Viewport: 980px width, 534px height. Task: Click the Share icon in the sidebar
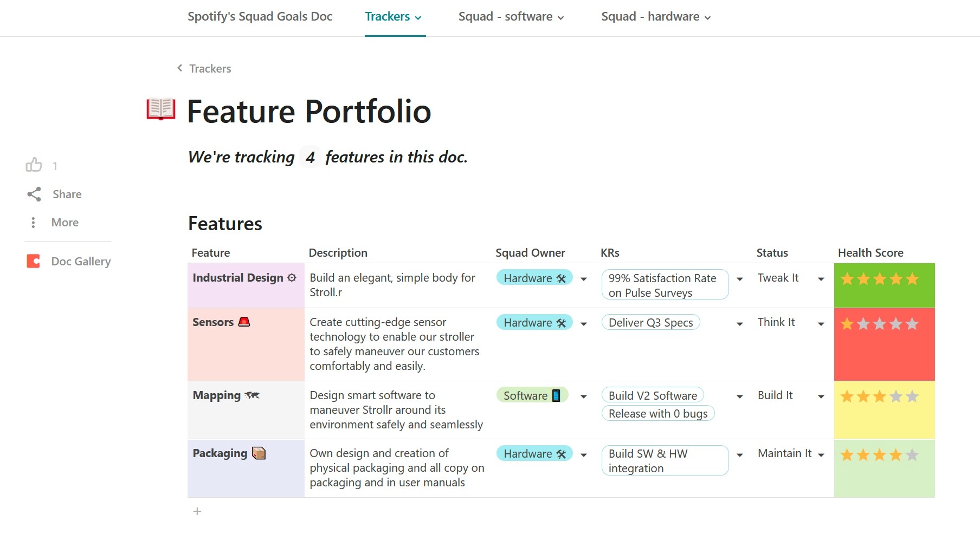click(34, 194)
